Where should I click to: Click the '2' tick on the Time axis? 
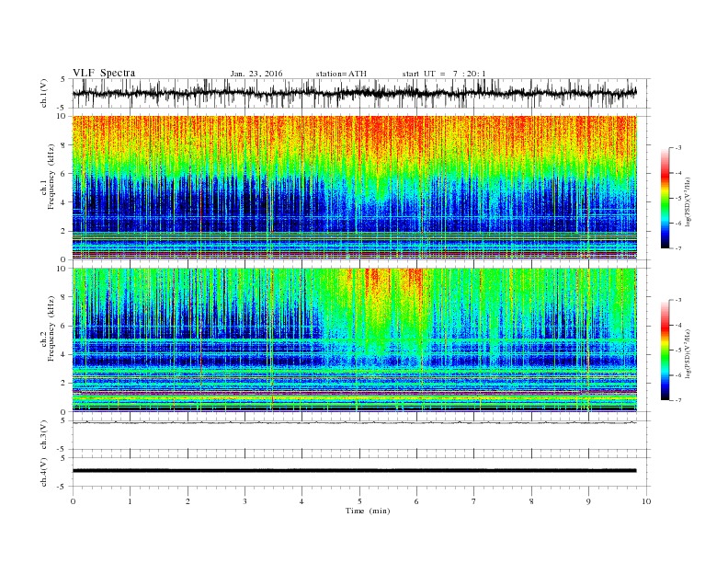click(x=188, y=501)
